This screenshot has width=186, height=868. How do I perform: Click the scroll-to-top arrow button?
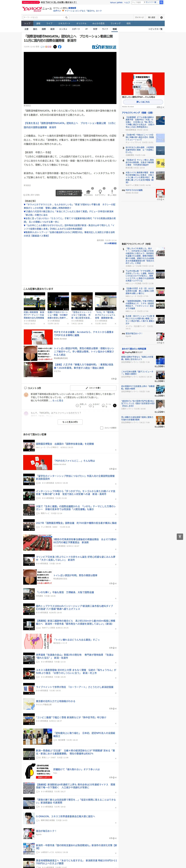point(180,536)
